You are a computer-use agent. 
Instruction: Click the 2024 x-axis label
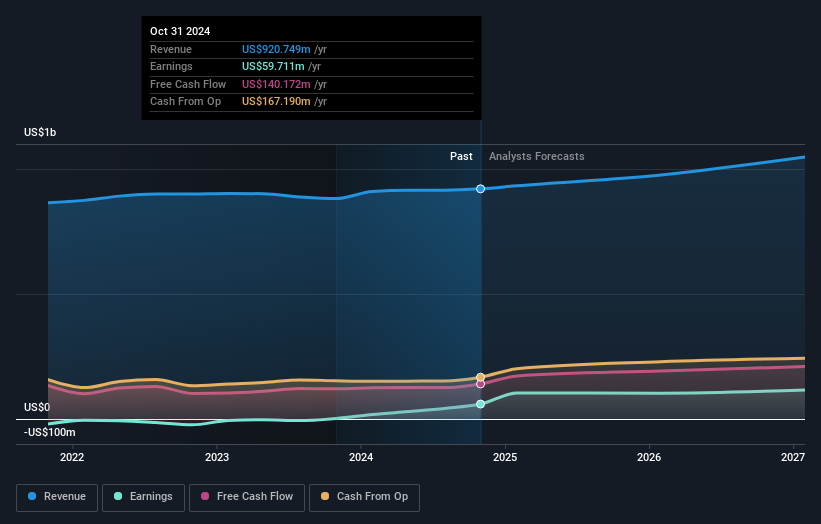click(x=361, y=457)
